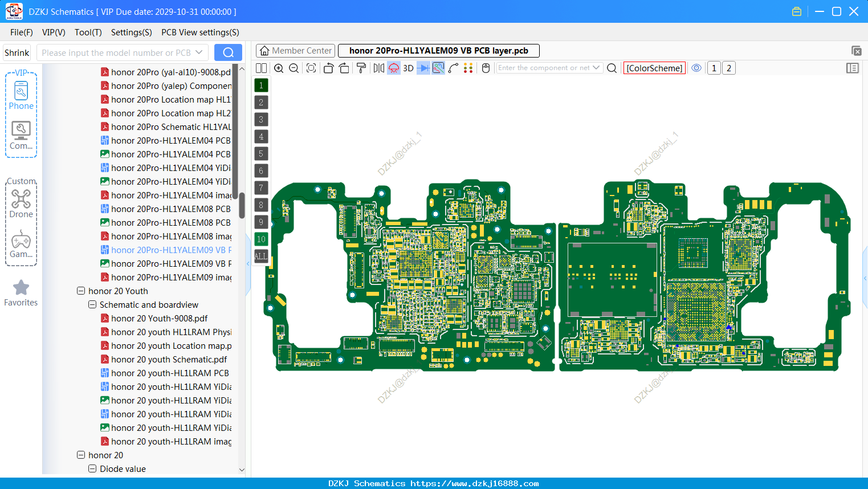Viewport: 868px width, 489px height.
Task: Rotate the board counterclockwise
Action: point(328,68)
